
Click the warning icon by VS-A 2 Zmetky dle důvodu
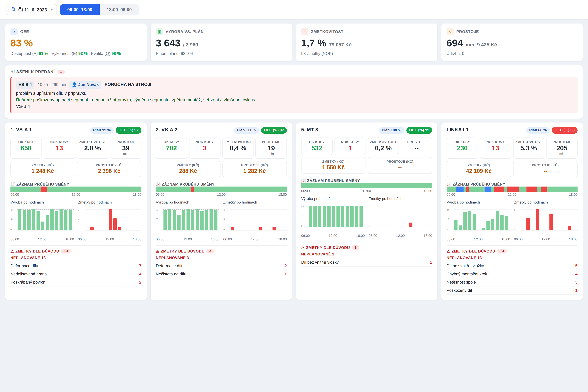(157, 251)
